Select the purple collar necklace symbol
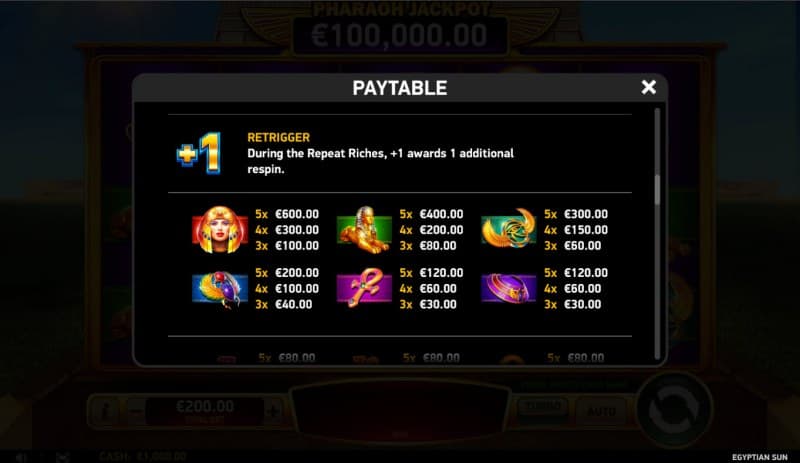Screen dimensions: 800x463 509,288
